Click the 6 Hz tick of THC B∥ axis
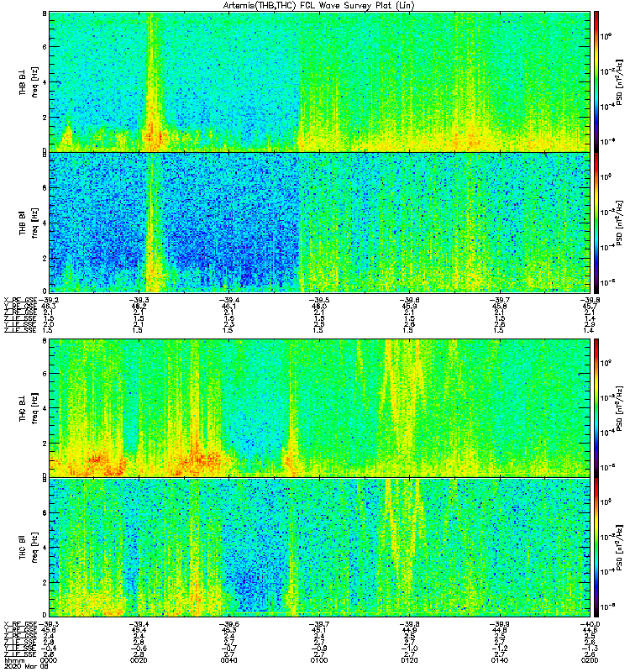 45,512
